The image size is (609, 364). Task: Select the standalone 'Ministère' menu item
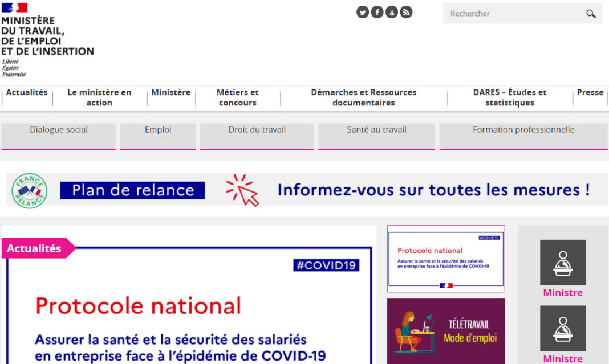(x=171, y=92)
